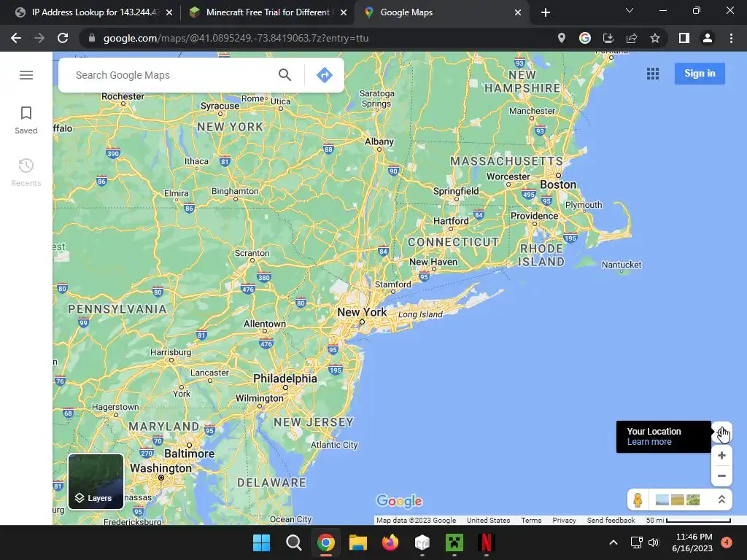747x560 pixels.
Task: Click the share page icon
Action: [x=632, y=38]
